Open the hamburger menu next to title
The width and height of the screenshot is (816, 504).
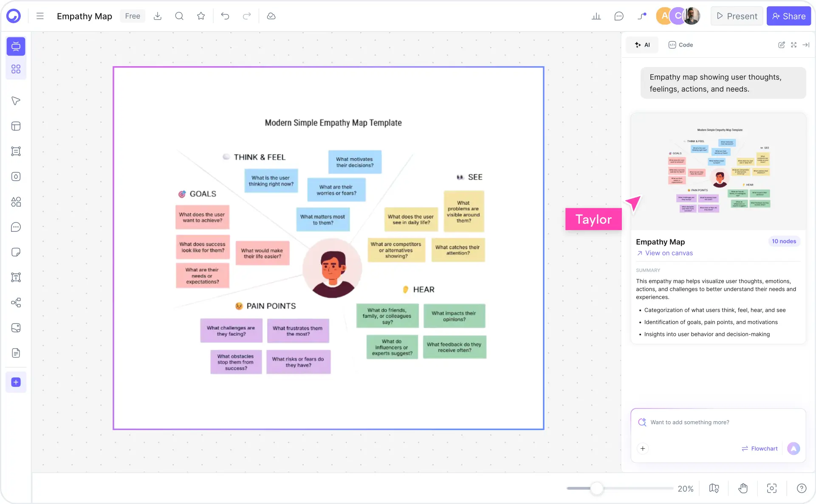(40, 16)
